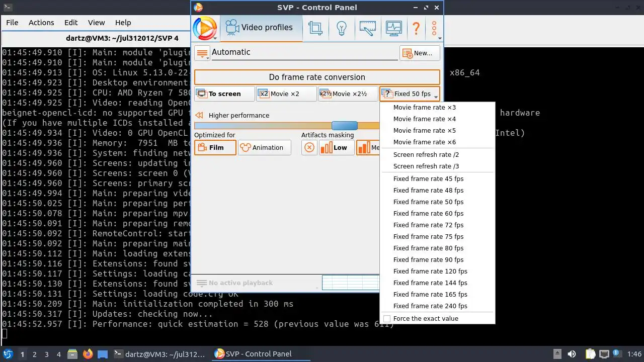Click the show desktop taskbar icon

(103, 354)
